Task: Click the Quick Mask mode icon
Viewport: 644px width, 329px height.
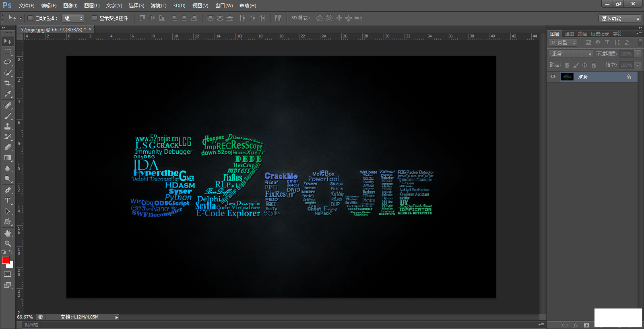Action: coord(8,274)
